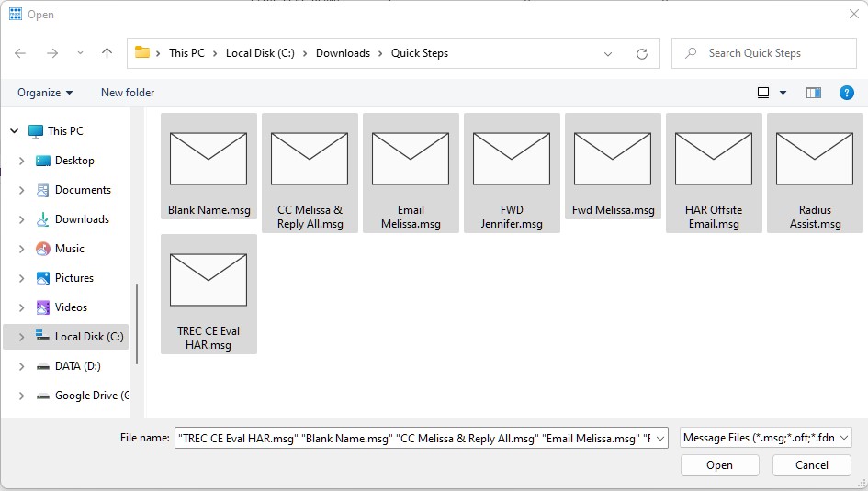
Task: Click the File name text field
Action: [x=414, y=438]
